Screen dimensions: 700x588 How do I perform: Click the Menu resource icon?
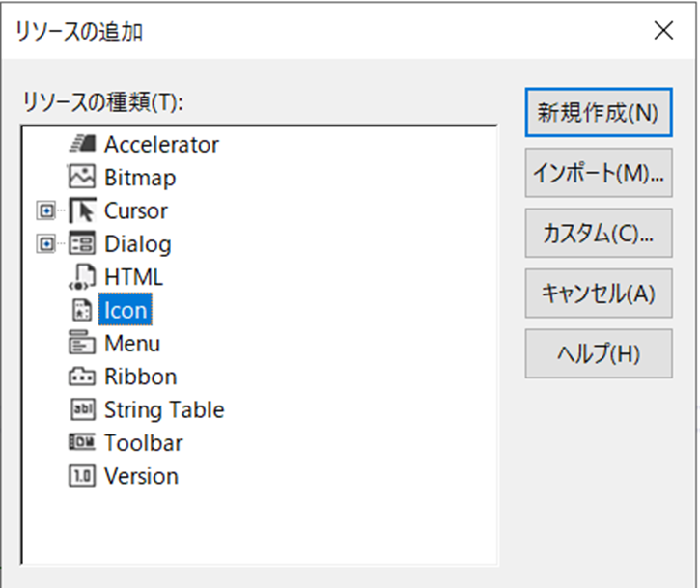click(82, 344)
